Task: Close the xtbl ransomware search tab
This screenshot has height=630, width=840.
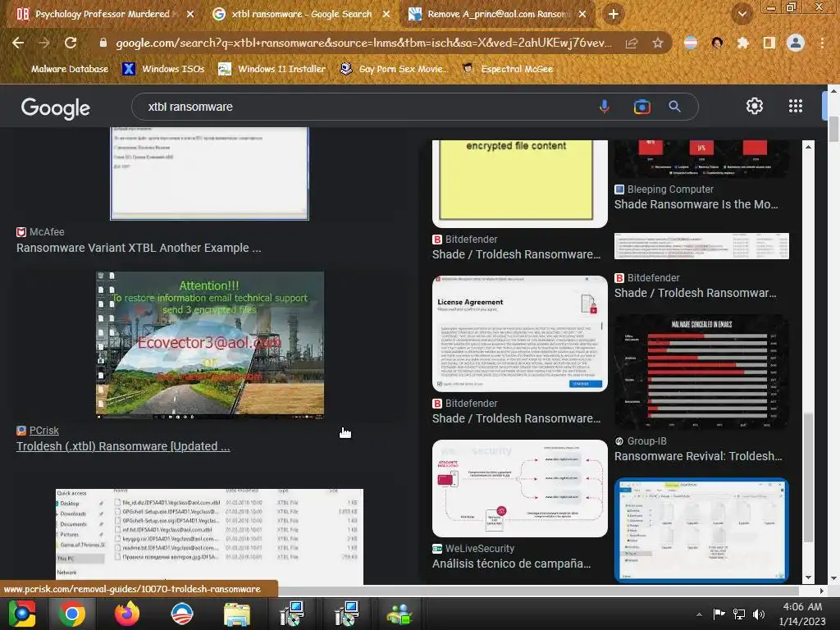Action: tap(386, 14)
